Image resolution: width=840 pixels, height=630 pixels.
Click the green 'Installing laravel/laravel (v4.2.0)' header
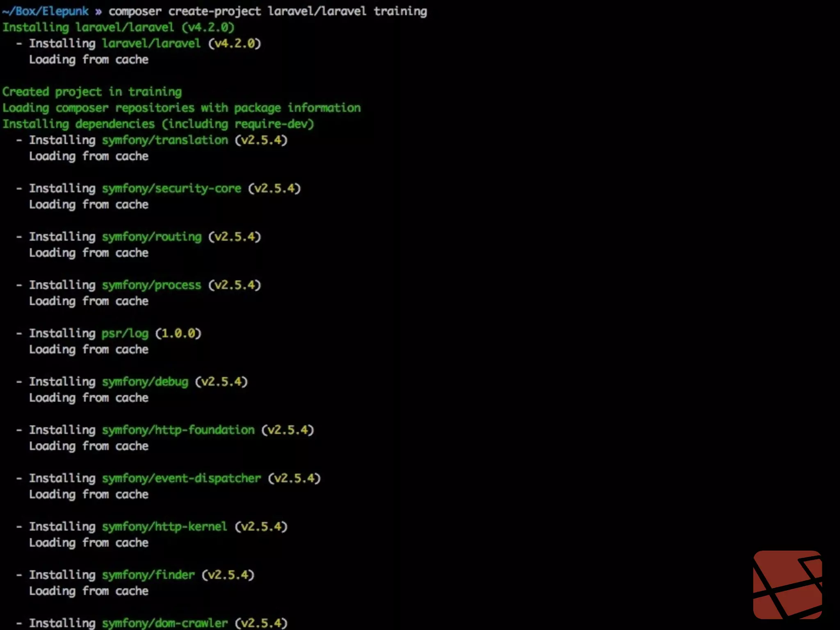click(118, 27)
